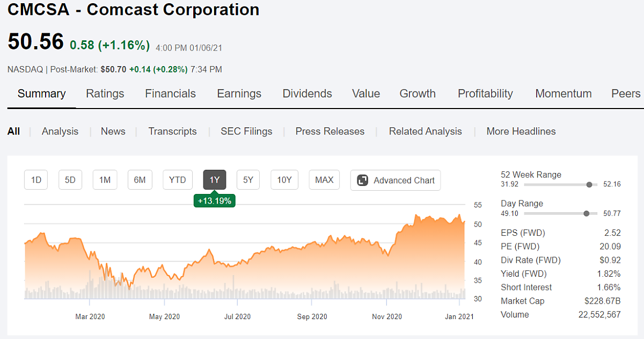Click the Day Range slider marker
Viewport: 644px width, 339px height.
pos(586,213)
